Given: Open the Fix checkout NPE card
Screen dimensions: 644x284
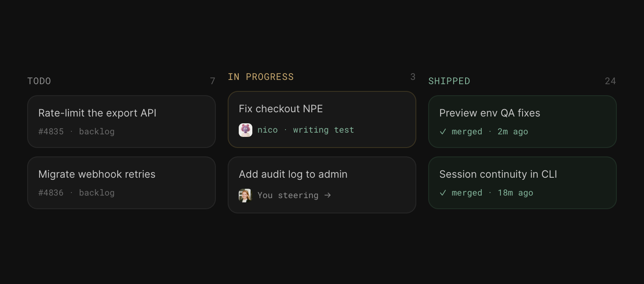Looking at the screenshot, I should click(x=322, y=119).
